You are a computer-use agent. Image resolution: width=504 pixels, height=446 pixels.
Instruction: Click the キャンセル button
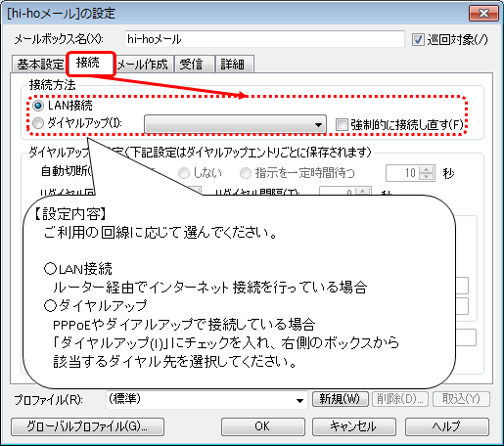pos(354,426)
